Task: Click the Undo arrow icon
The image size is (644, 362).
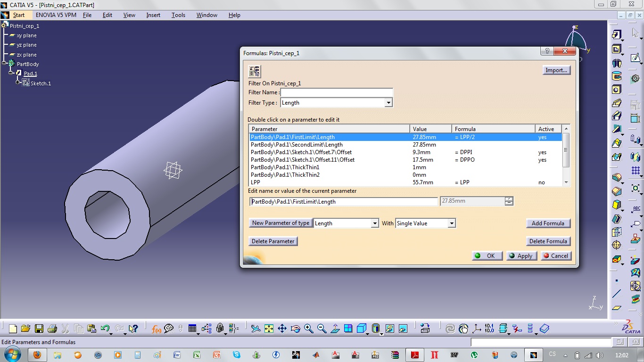Action: pyautogui.click(x=105, y=329)
